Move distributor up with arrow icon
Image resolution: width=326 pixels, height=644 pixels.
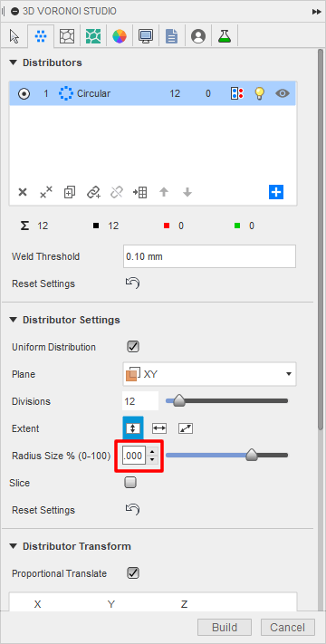[x=164, y=192]
